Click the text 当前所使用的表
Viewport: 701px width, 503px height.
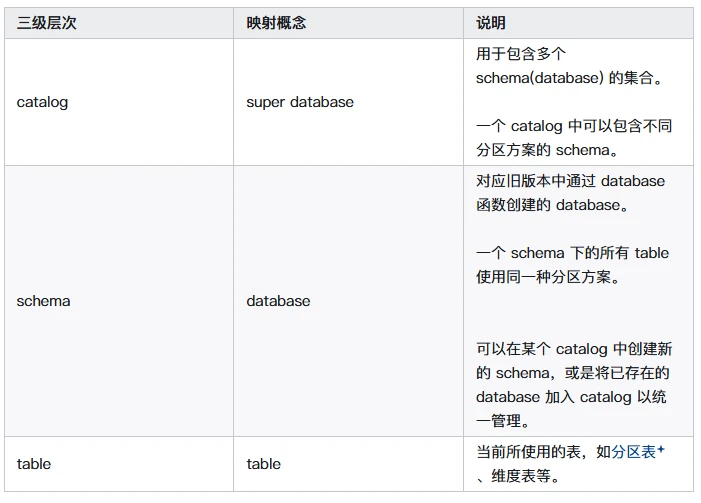click(x=535, y=452)
